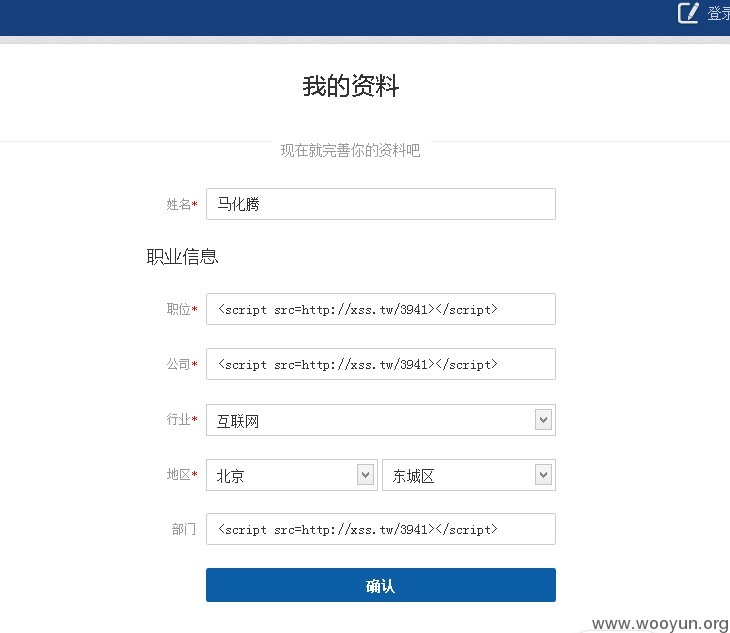Click the 我的资料 page heading
730x633 pixels.
(351, 86)
